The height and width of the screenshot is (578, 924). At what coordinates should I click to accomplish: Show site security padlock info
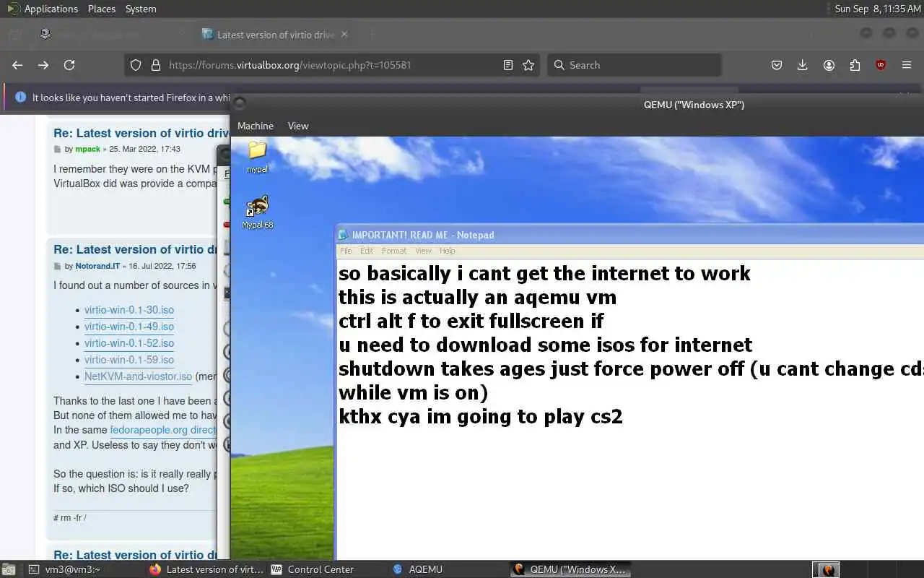pos(155,65)
